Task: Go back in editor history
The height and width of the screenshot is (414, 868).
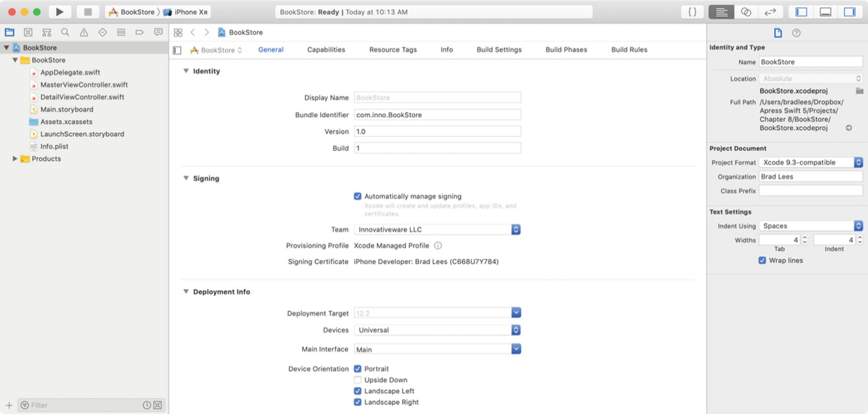Action: click(193, 32)
